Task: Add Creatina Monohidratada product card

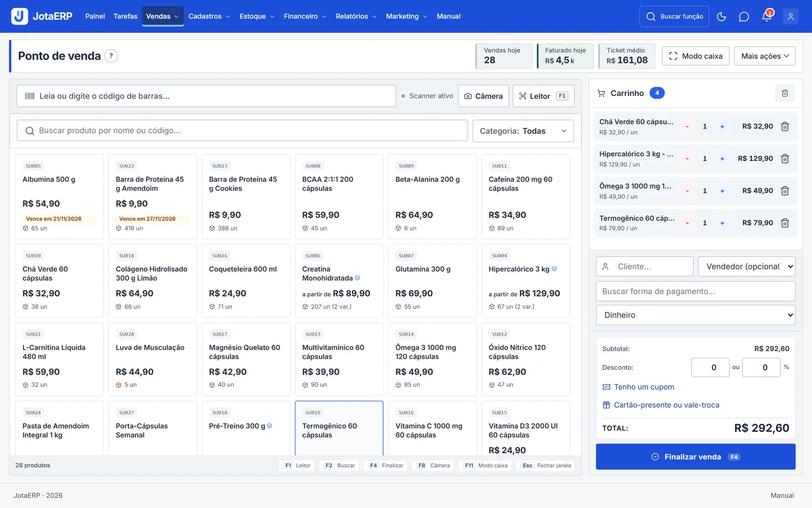Action: tap(339, 281)
